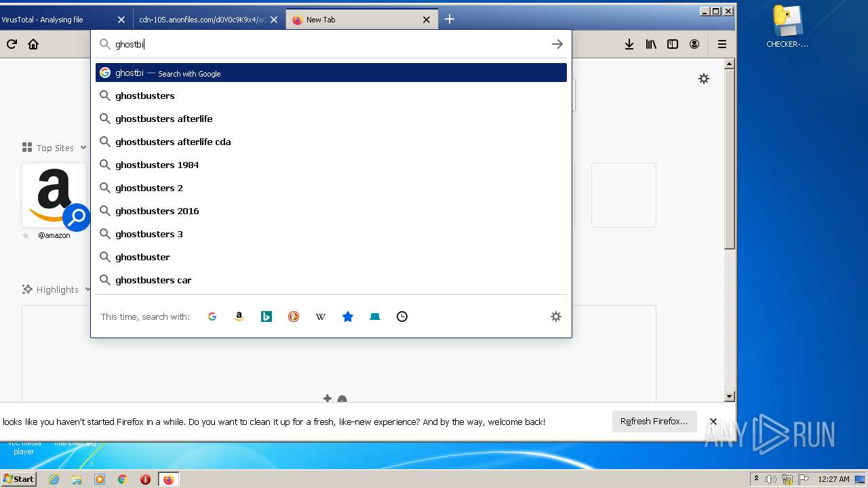868x488 pixels.
Task: Search this time with Amazon icon
Action: [239, 317]
